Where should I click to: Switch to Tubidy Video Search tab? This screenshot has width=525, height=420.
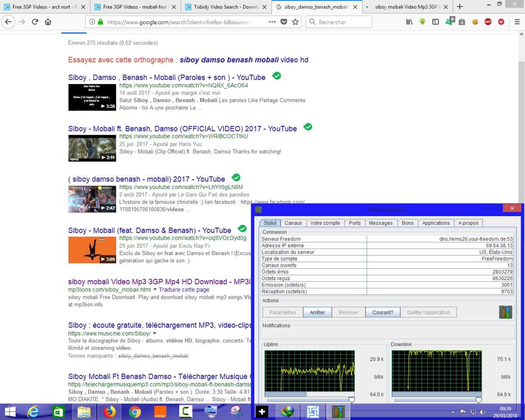pyautogui.click(x=226, y=7)
